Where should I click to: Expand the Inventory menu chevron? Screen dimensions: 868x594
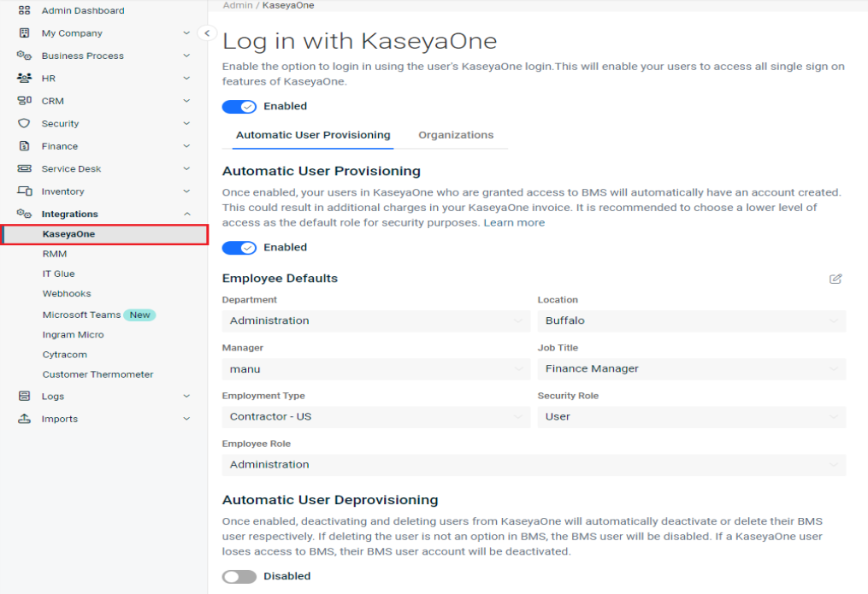[186, 191]
